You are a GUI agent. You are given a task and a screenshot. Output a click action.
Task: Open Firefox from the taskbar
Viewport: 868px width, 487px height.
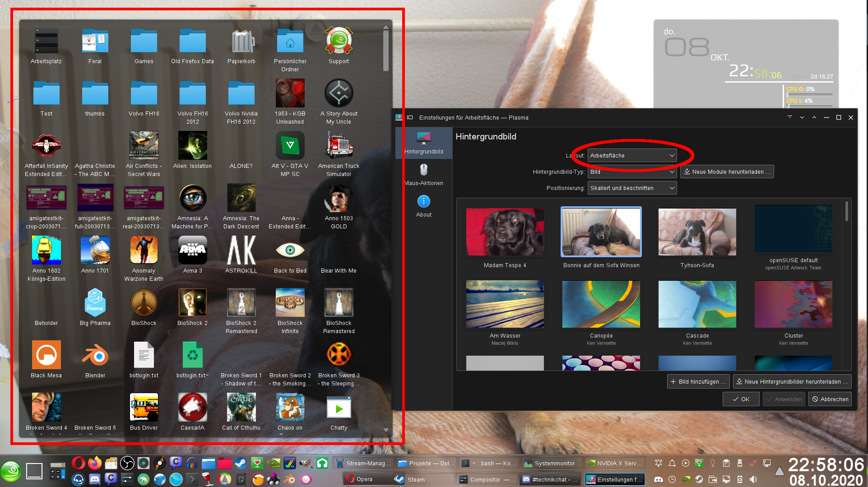coord(95,463)
